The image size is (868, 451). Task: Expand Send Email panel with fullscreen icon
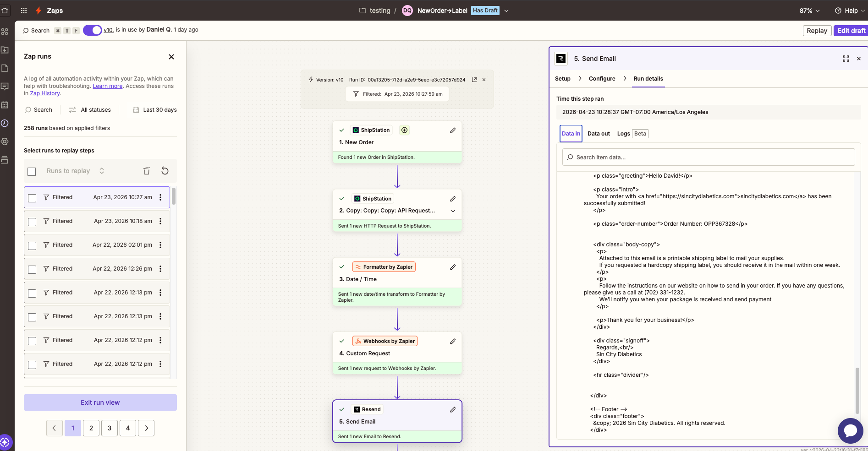[846, 59]
